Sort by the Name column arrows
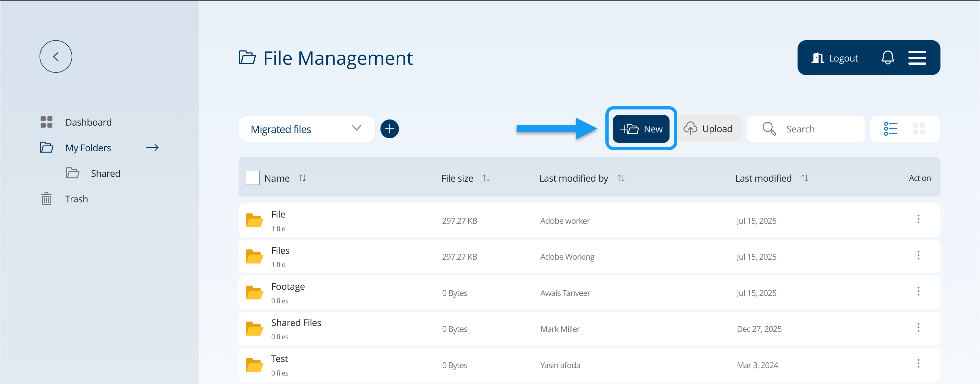Viewport: 980px width, 384px height. (x=302, y=178)
